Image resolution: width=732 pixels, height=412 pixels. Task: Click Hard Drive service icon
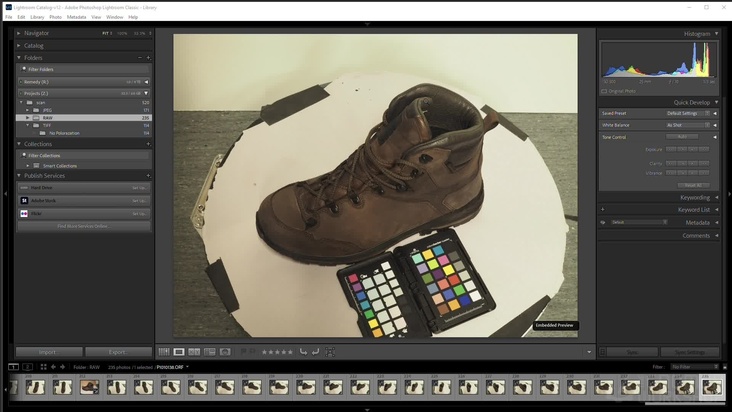coord(24,188)
